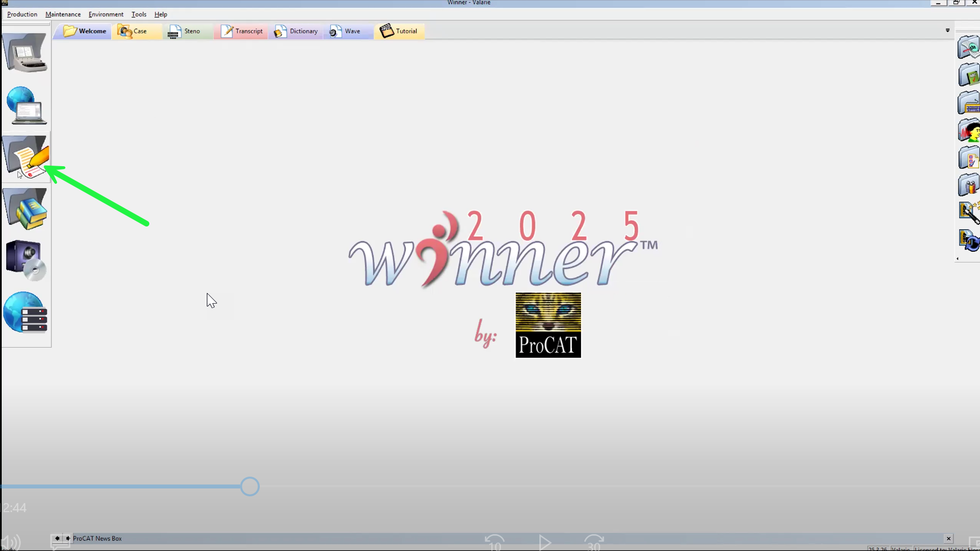The height and width of the screenshot is (551, 980).
Task: Open the Production menu
Action: [22, 15]
